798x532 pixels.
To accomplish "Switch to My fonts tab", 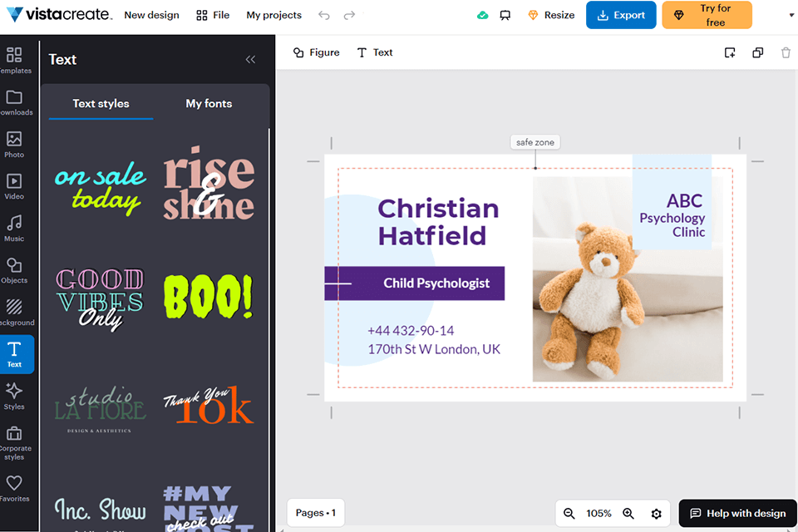I will [x=209, y=104].
